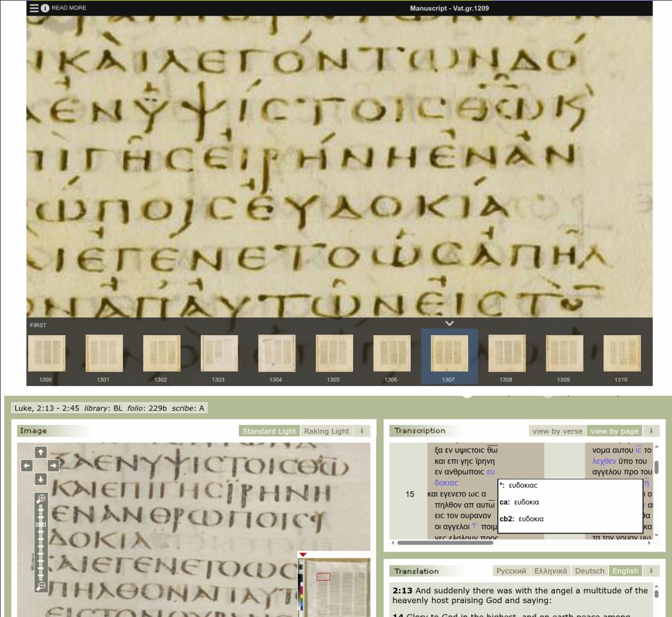Screen dimensions: 672x617
Task: Open Transcription panel info button
Action: click(651, 431)
